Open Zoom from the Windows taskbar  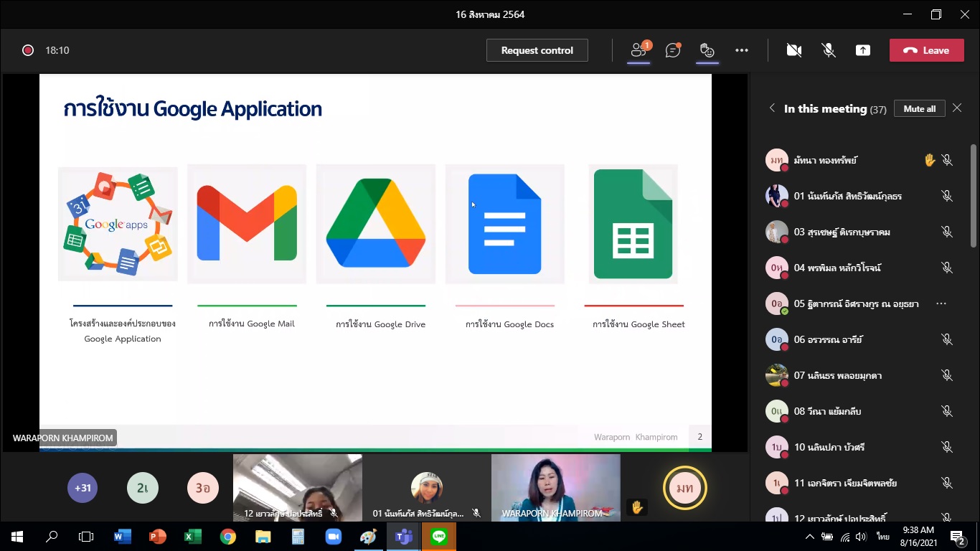[334, 537]
